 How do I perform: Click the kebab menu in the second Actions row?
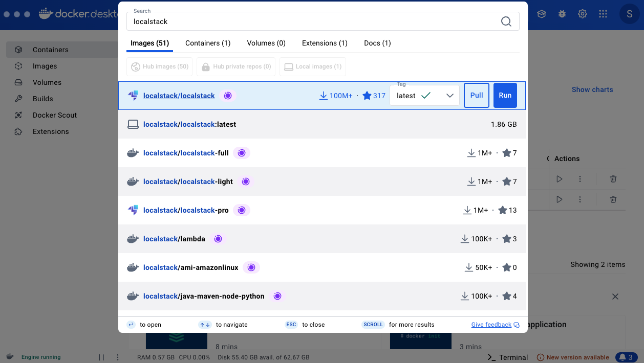coord(580,199)
